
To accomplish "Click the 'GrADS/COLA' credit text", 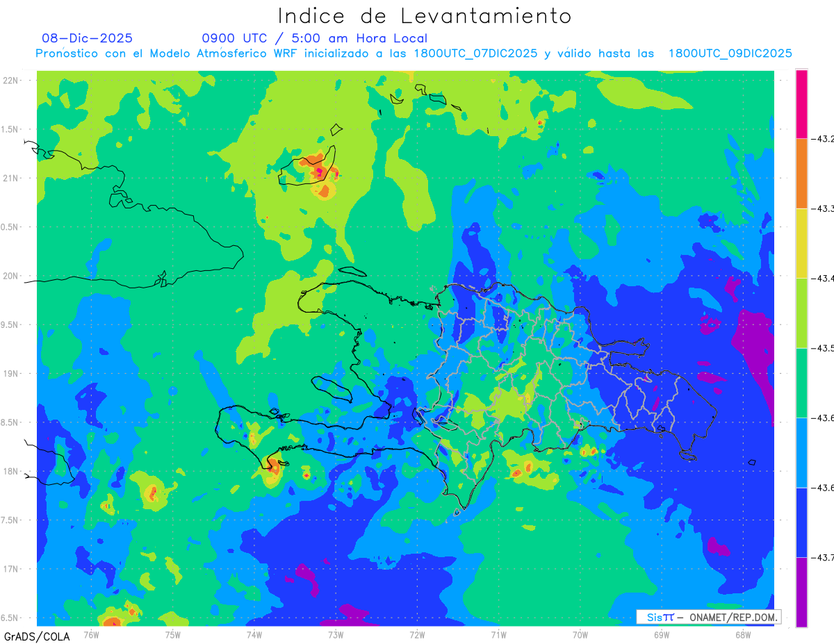I will coord(37,636).
